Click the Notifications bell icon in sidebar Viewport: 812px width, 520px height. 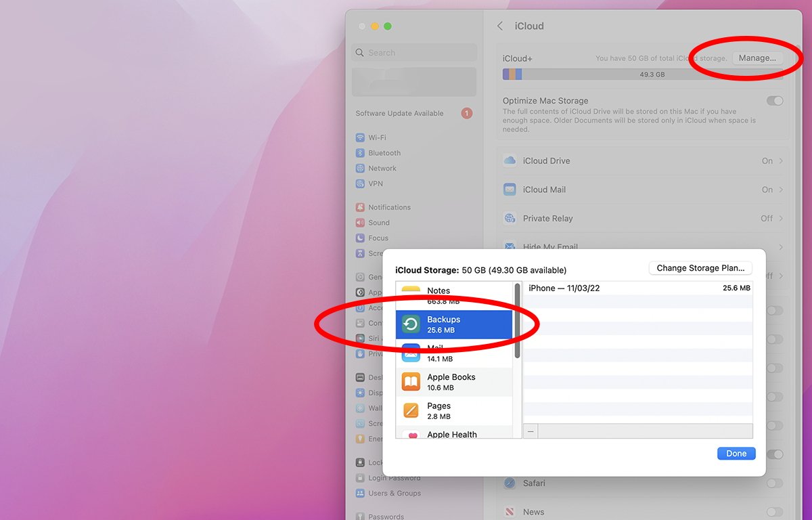[360, 207]
